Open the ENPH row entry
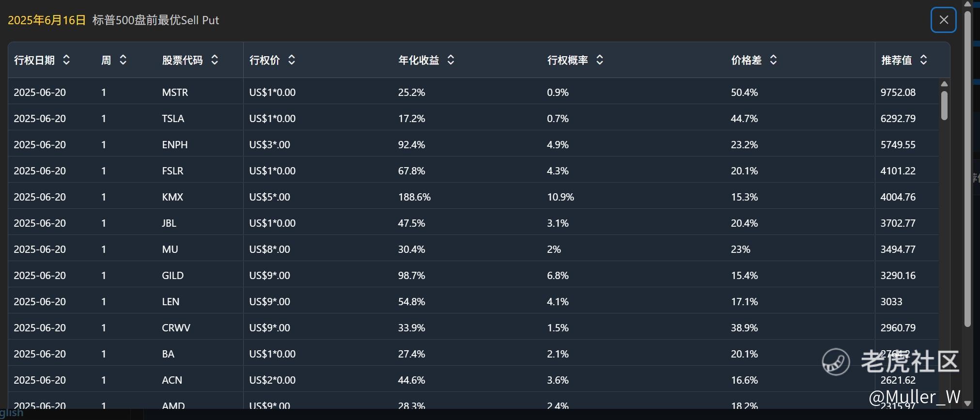 click(x=473, y=144)
